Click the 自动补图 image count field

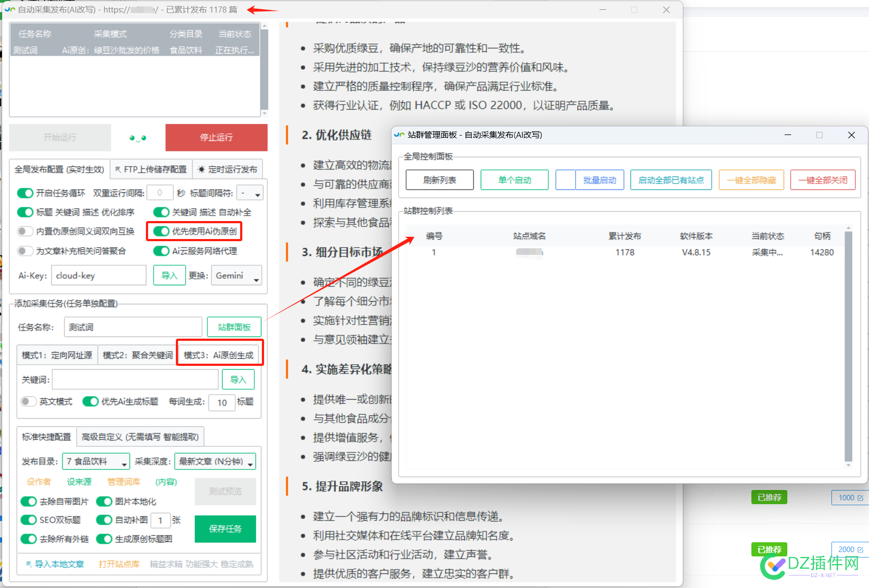tap(161, 520)
